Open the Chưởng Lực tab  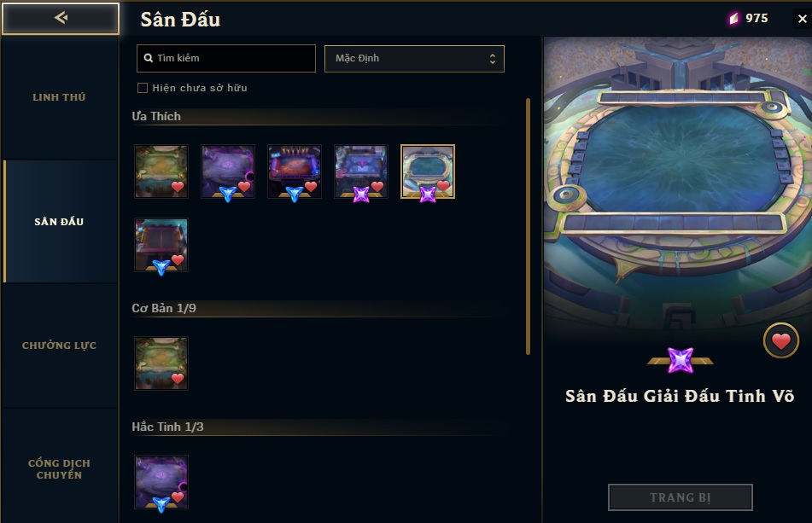(x=59, y=346)
